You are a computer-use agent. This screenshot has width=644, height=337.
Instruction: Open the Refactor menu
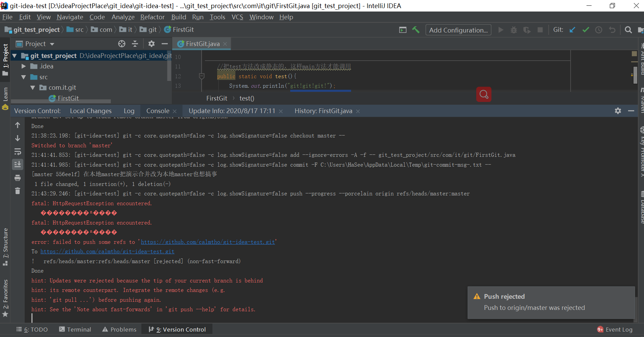(x=153, y=17)
